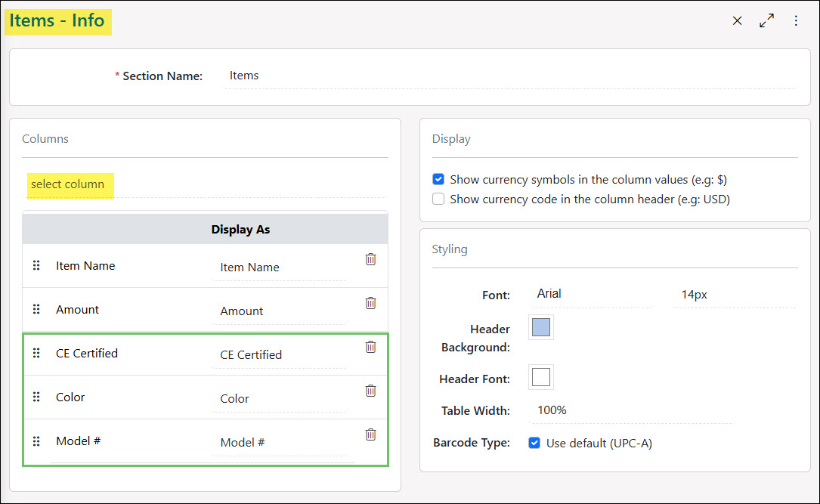
Task: Click the Header Background label
Action: [x=475, y=339]
